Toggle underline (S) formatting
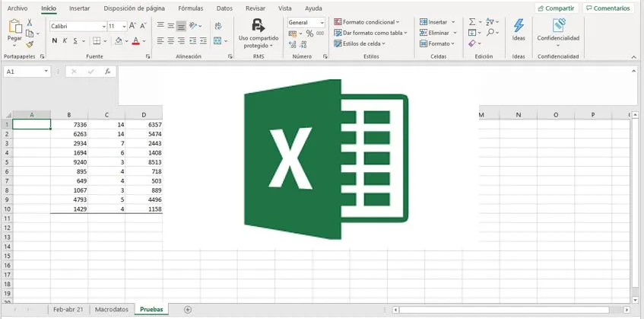The width and height of the screenshot is (644, 319). tap(75, 40)
